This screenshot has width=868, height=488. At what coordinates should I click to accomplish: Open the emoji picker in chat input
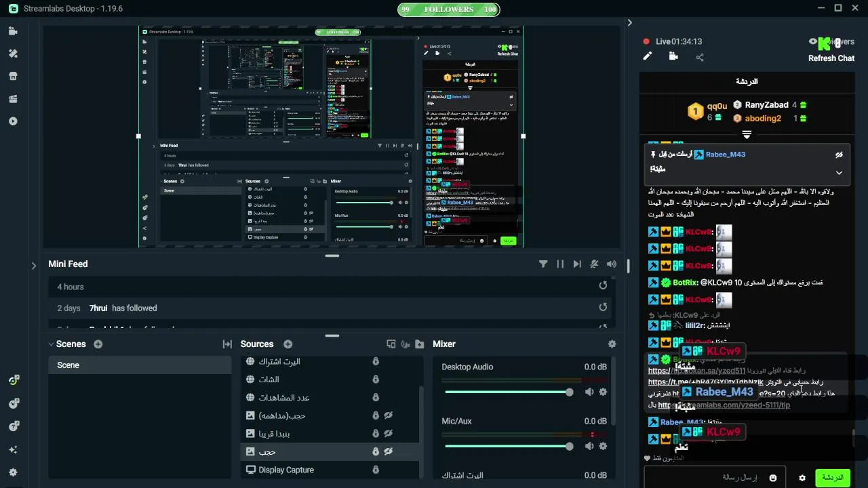click(x=773, y=478)
